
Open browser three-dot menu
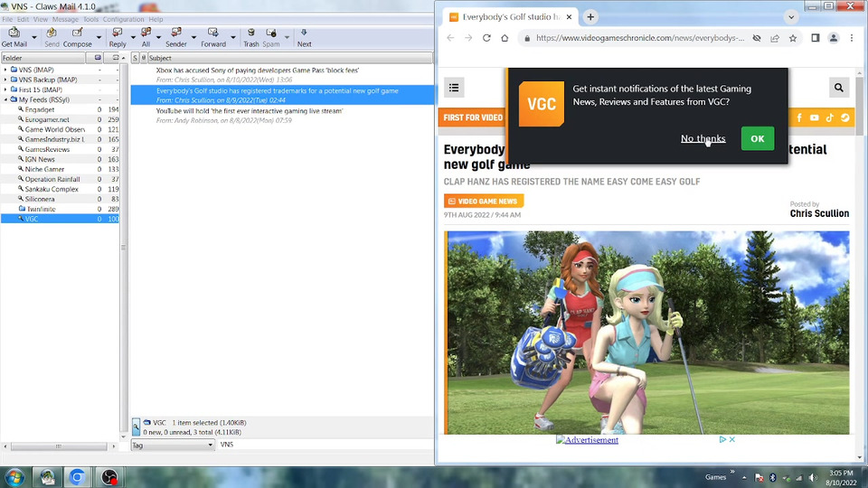coord(852,38)
